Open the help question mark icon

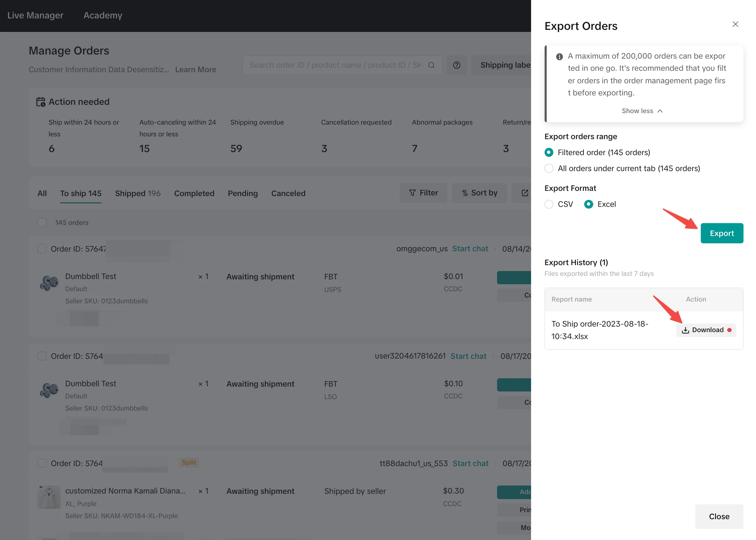456,65
